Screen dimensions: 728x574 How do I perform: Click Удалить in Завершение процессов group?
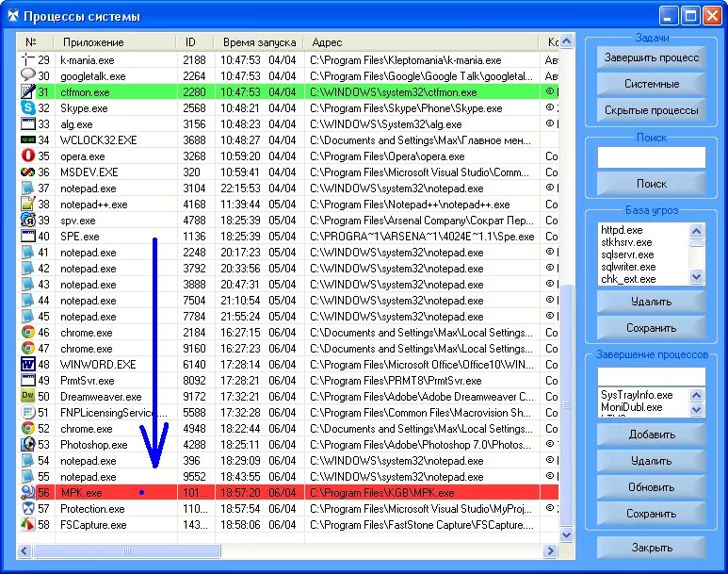(651, 461)
